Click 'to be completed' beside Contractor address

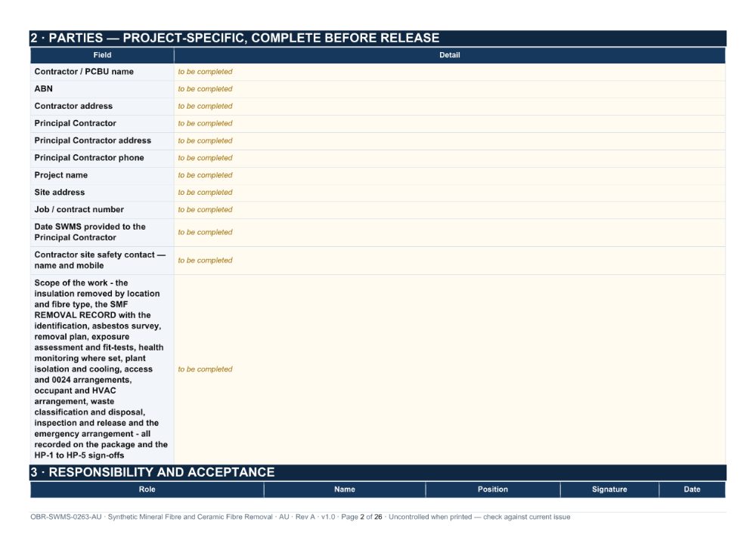205,106
